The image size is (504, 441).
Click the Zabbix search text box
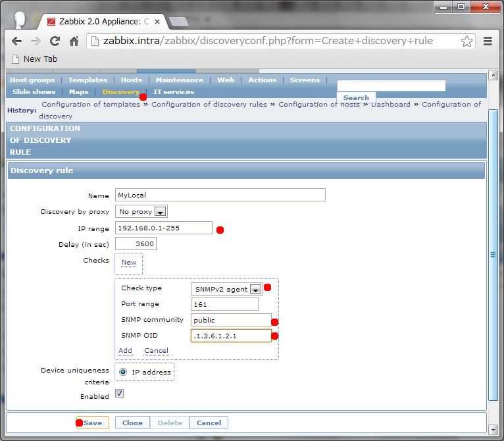coord(391,86)
